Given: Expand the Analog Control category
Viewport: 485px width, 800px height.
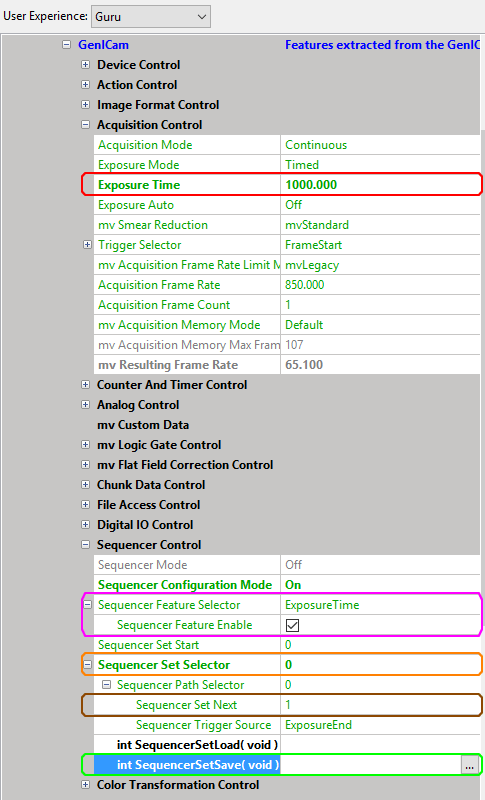Looking at the screenshot, I should [x=86, y=405].
